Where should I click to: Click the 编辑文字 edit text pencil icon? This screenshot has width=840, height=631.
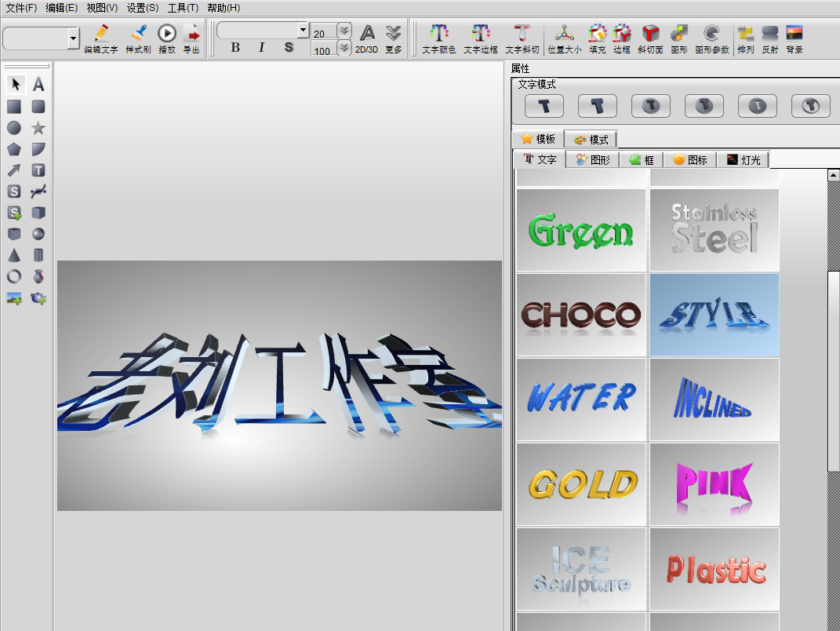[101, 33]
